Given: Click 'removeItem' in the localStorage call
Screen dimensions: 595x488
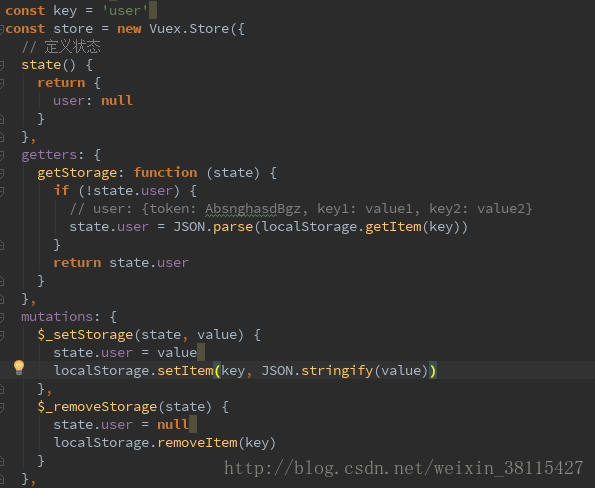Looking at the screenshot, I should (x=197, y=442).
